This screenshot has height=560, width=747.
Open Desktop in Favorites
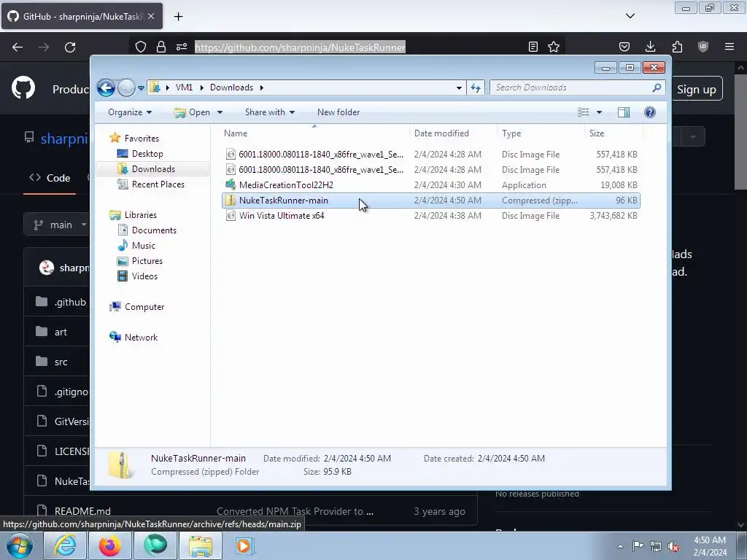click(x=147, y=154)
